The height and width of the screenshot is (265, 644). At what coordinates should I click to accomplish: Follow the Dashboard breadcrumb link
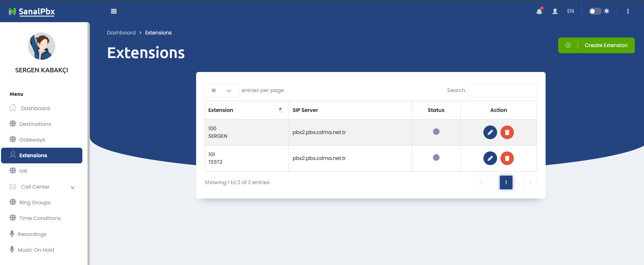[121, 33]
